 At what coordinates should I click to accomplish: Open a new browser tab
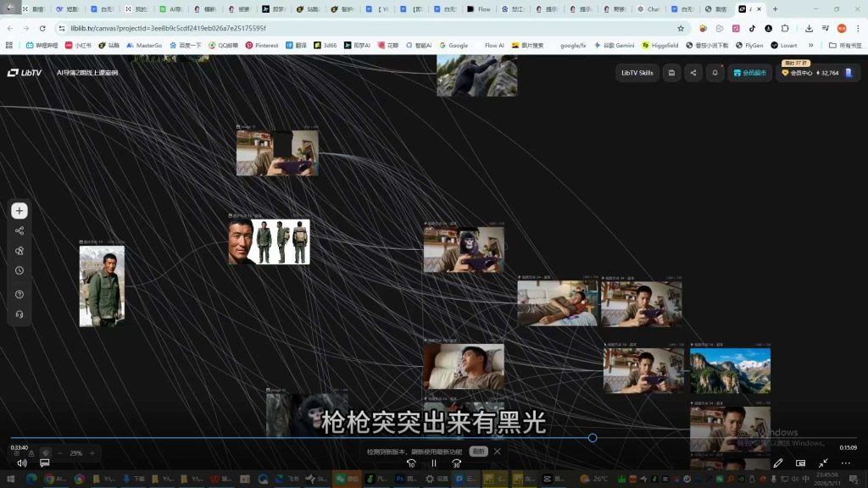[775, 8]
